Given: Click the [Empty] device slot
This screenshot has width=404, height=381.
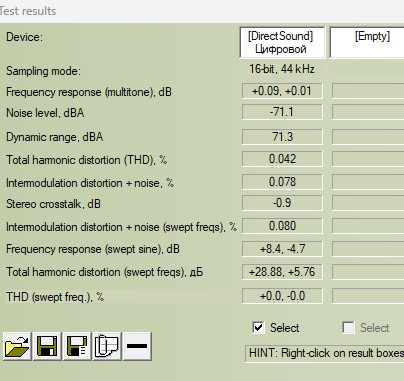Looking at the screenshot, I should pyautogui.click(x=367, y=42).
